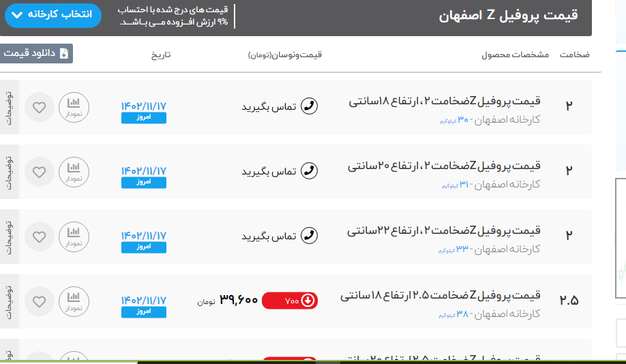Toggle favorite heart for 2.5mm height 18 profile
Viewport: 626px width, 364px height.
click(40, 301)
